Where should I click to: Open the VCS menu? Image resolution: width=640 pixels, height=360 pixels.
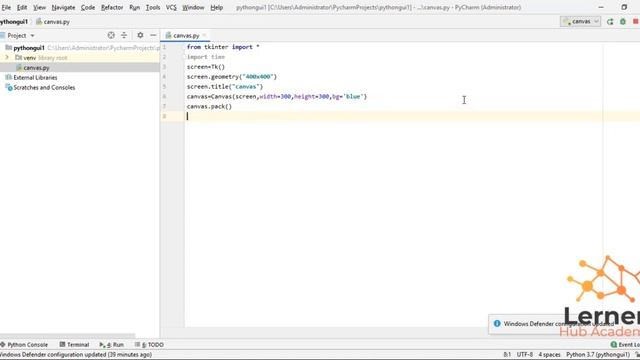coord(171,7)
